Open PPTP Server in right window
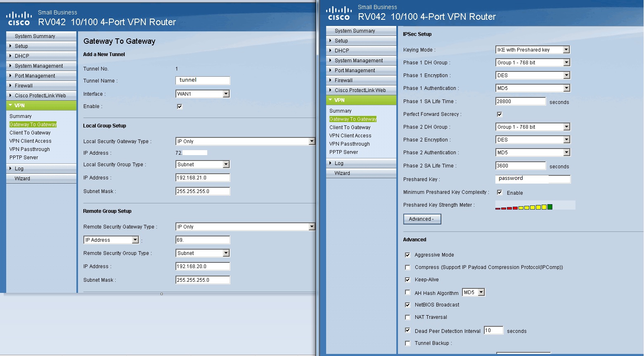 coord(343,152)
